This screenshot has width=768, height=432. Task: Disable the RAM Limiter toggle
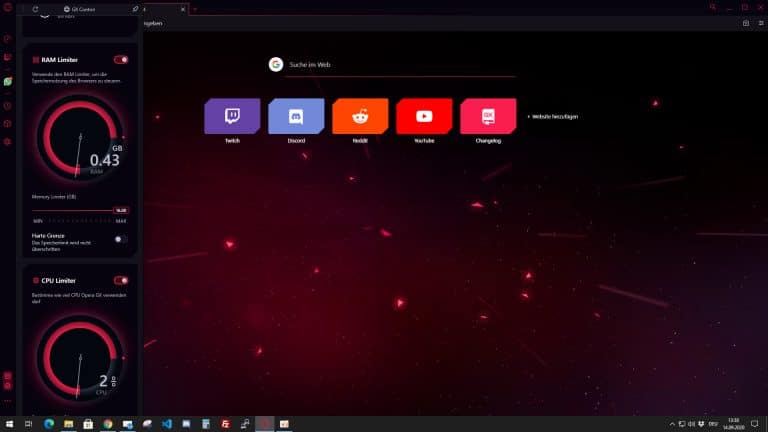(121, 60)
